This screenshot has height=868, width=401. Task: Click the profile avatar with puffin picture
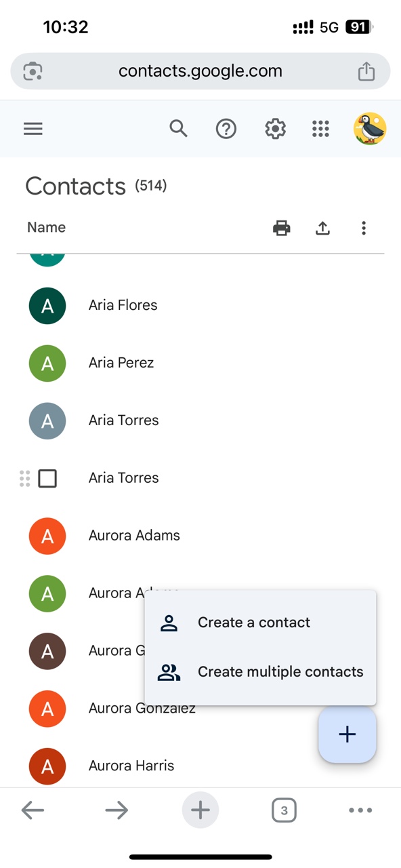369,127
